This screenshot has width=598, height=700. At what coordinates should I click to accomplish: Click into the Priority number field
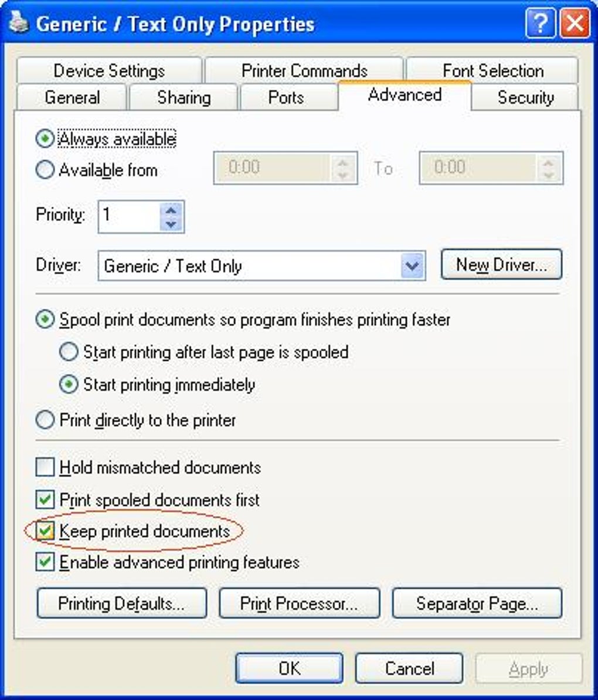[x=129, y=217]
